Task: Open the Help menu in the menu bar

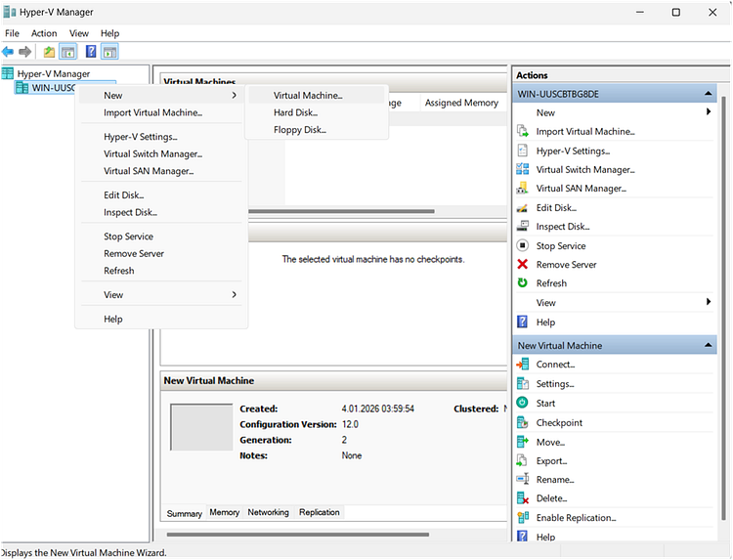Action: point(109,33)
